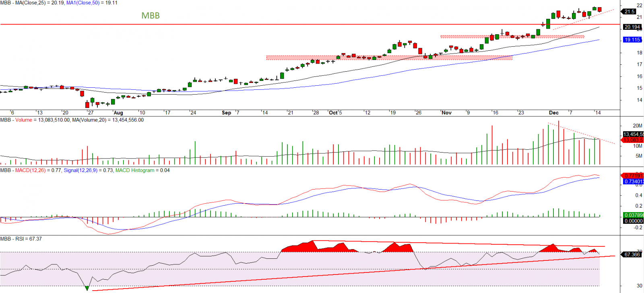Click the Aug month label on time axis

[x=118, y=113]
